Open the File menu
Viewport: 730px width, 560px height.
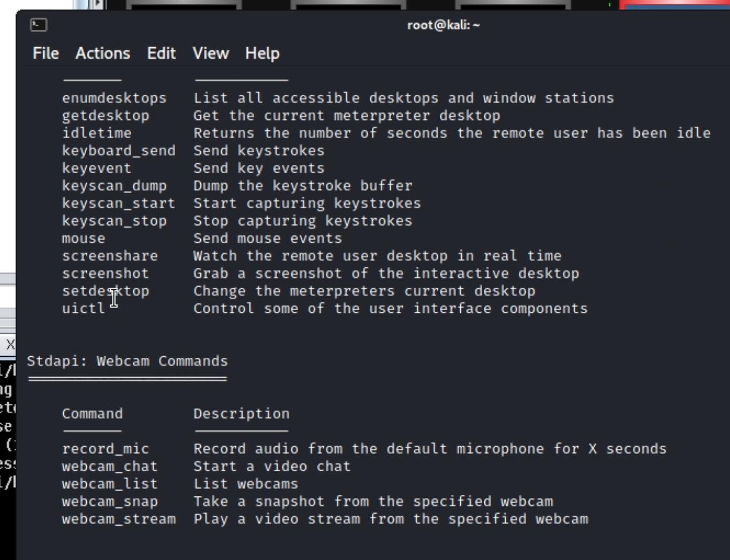pos(45,53)
